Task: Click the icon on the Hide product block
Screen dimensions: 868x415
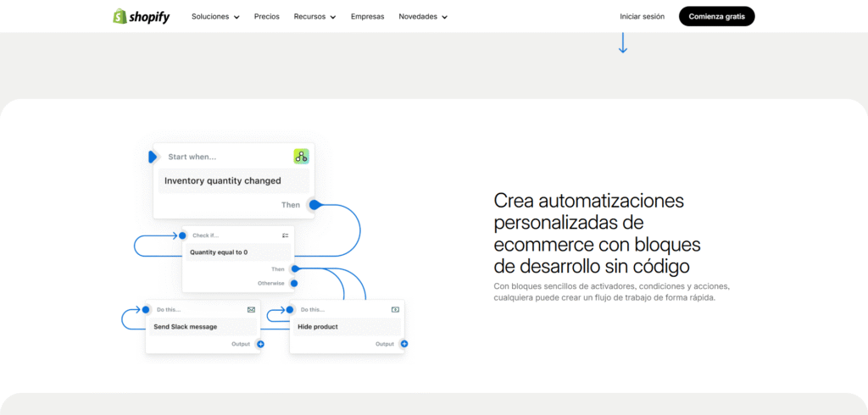Action: click(x=395, y=310)
